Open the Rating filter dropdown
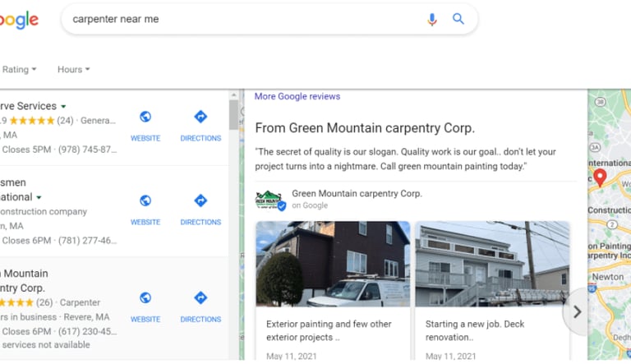Screen dimensions: 631x364 20,70
